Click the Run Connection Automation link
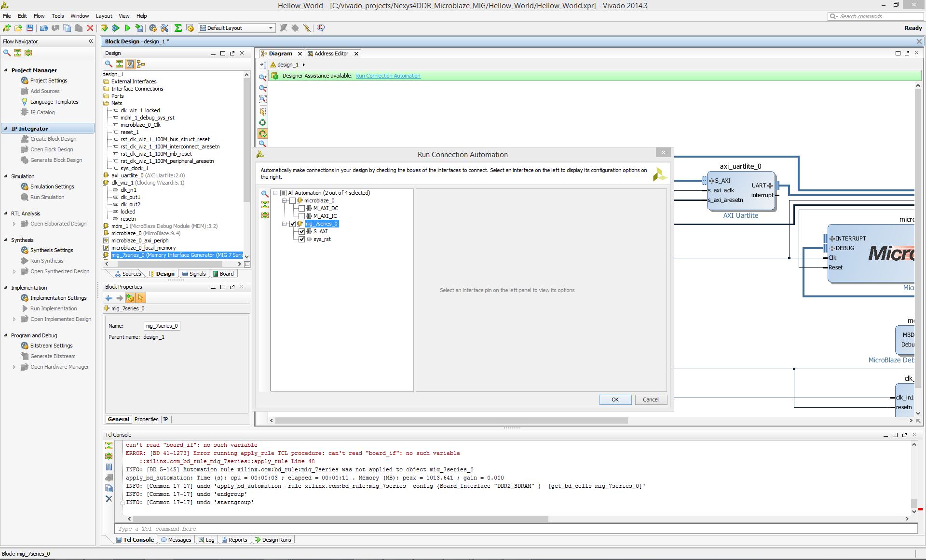 click(388, 76)
